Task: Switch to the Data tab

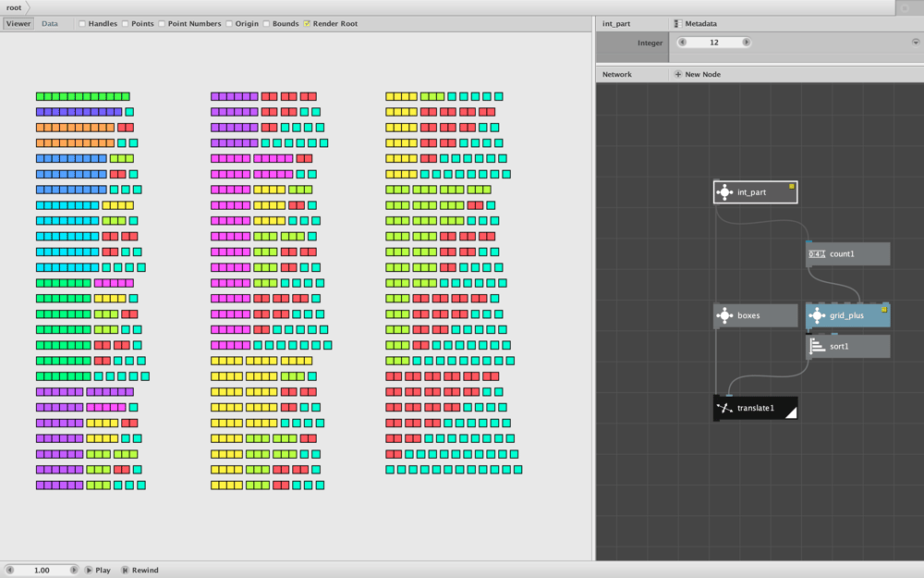Action: point(50,24)
